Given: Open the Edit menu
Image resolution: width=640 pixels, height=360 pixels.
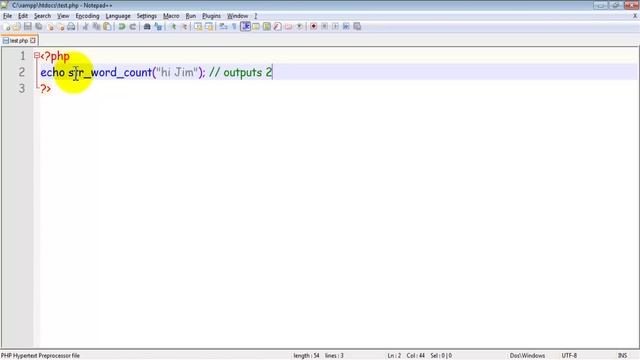Looking at the screenshot, I should (x=23, y=16).
